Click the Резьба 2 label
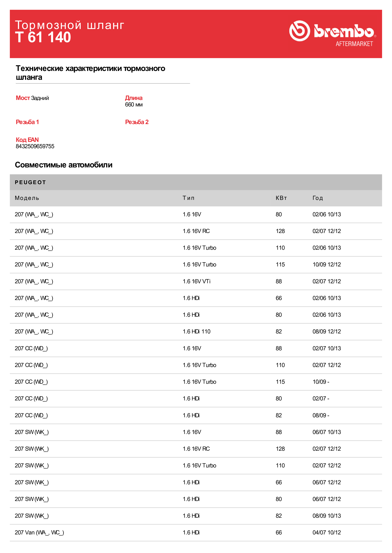 pos(137,122)
